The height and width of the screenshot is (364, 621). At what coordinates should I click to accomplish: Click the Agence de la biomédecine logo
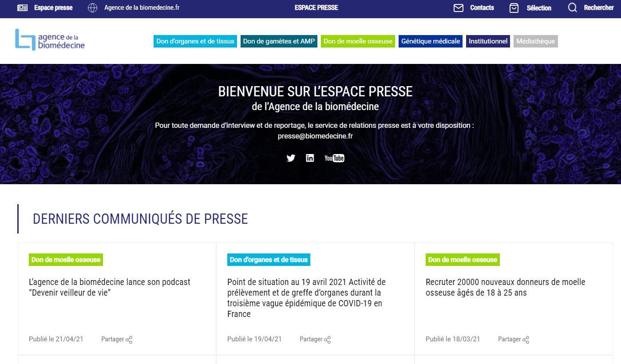tap(50, 40)
